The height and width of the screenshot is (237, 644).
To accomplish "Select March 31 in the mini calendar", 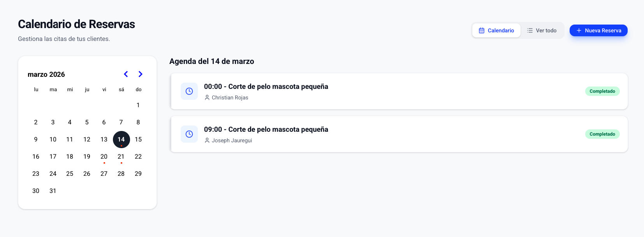I will pyautogui.click(x=53, y=191).
